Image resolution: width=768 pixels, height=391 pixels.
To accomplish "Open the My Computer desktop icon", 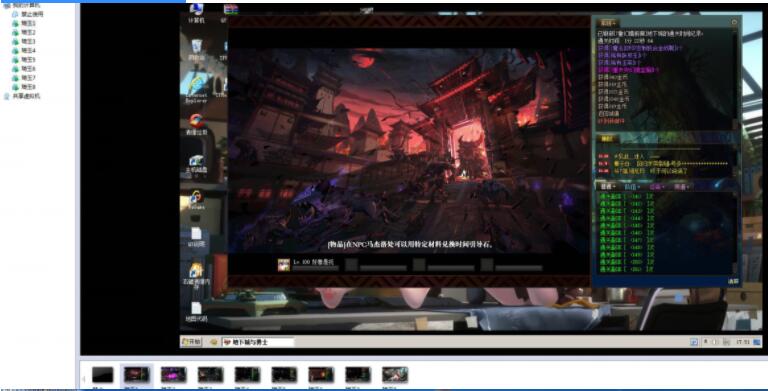I will 196,13.
